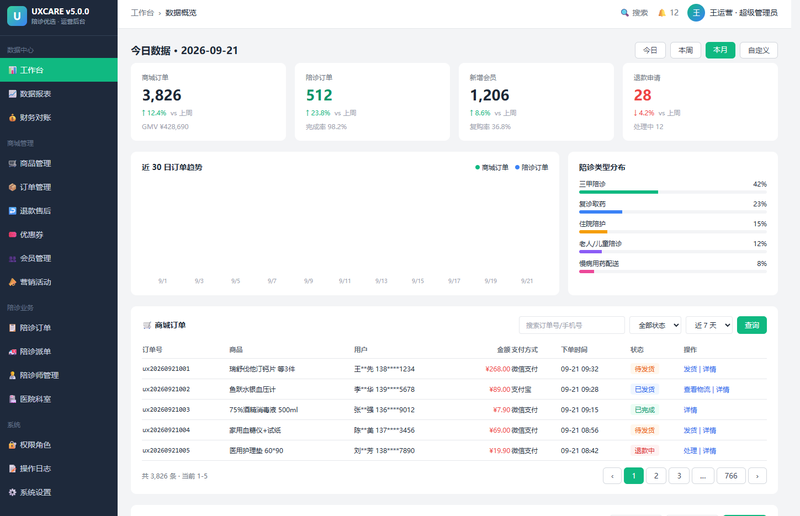
Task: Click 查看物流 link for order 1002
Action: tap(696, 389)
